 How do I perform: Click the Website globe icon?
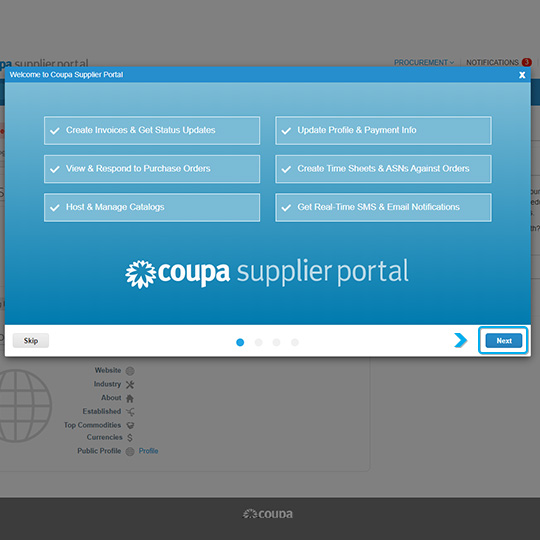(130, 371)
